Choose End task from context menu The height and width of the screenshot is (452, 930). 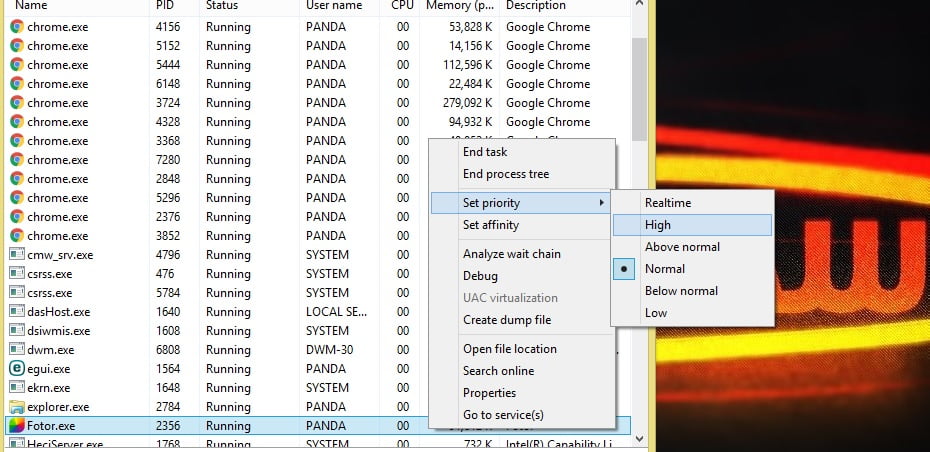click(x=485, y=152)
